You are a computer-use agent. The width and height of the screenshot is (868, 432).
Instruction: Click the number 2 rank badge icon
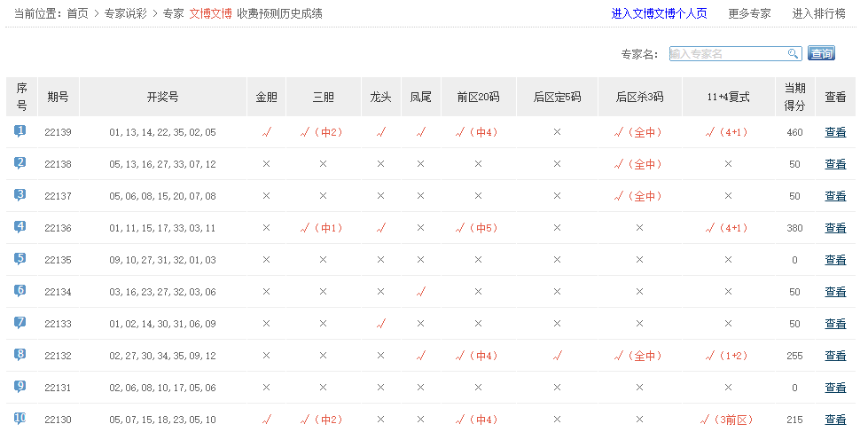coord(20,163)
